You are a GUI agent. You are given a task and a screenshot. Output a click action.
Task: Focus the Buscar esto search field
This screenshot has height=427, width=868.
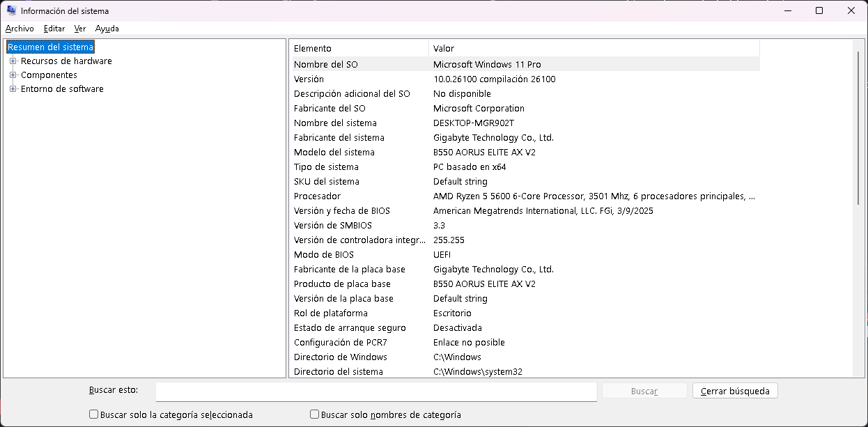[376, 391]
